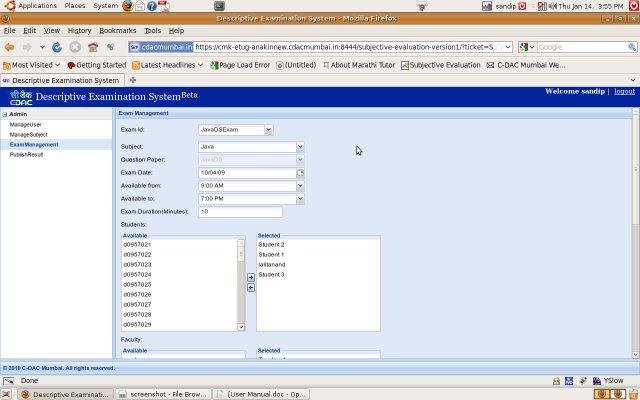Open the Help menu
The width and height of the screenshot is (640, 400).
pyautogui.click(x=176, y=31)
